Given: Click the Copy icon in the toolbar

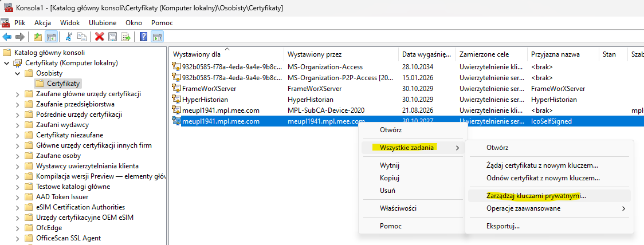Looking at the screenshot, I should click(82, 37).
